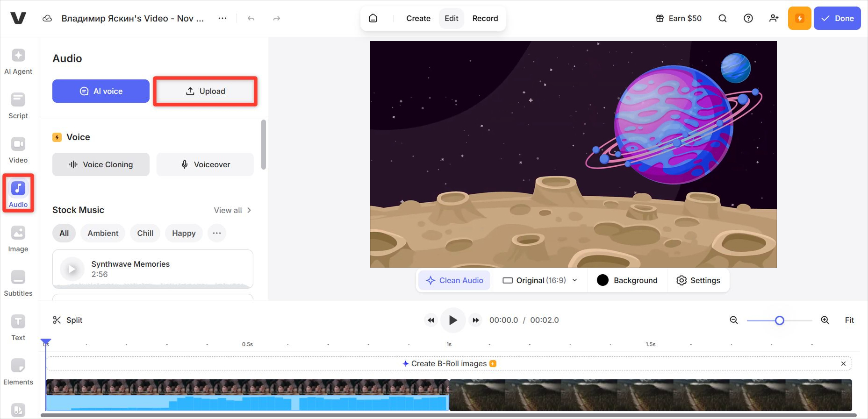
Task: Click the black Background color swatch
Action: (x=603, y=280)
